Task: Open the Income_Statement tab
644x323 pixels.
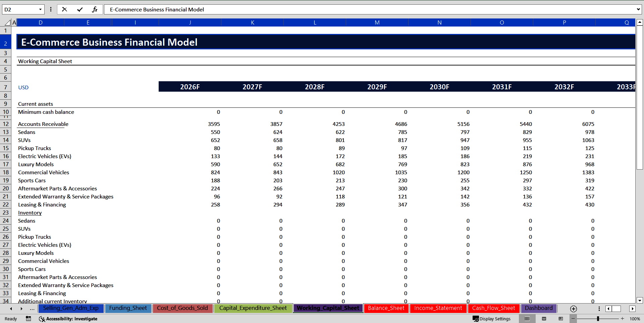Action: coord(438,308)
